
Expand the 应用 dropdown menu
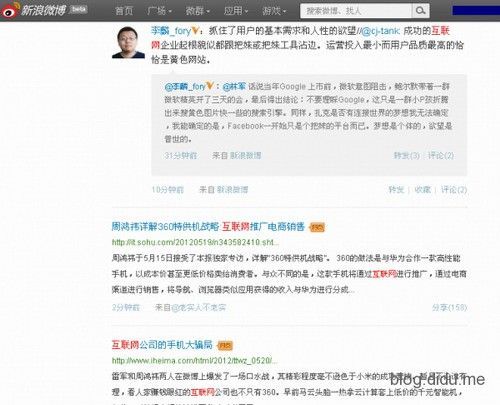(x=236, y=11)
